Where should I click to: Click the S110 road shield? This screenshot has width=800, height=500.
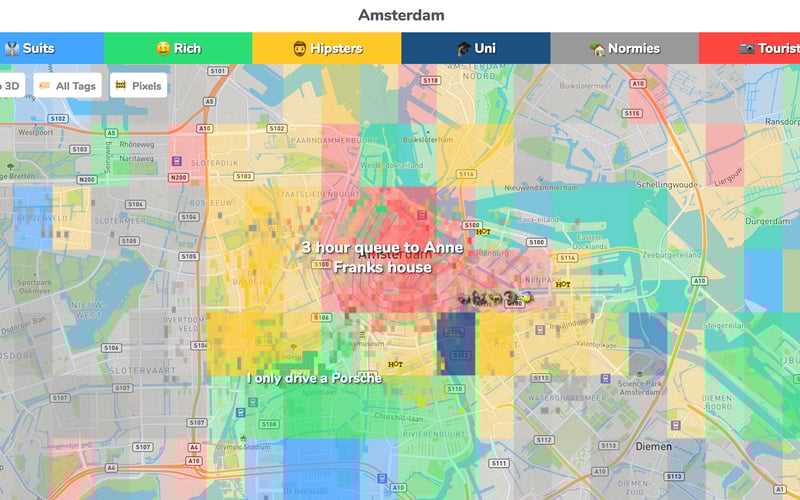[x=455, y=389]
